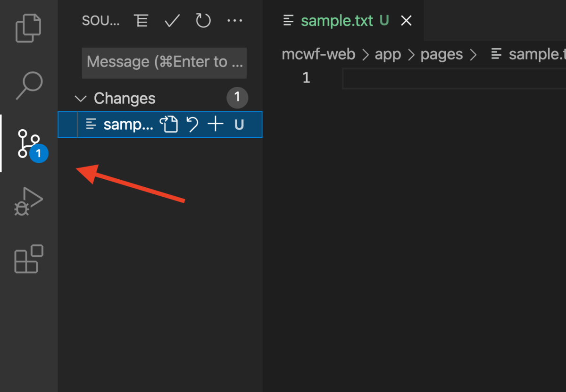Open the Explorer view icon

pos(28,28)
